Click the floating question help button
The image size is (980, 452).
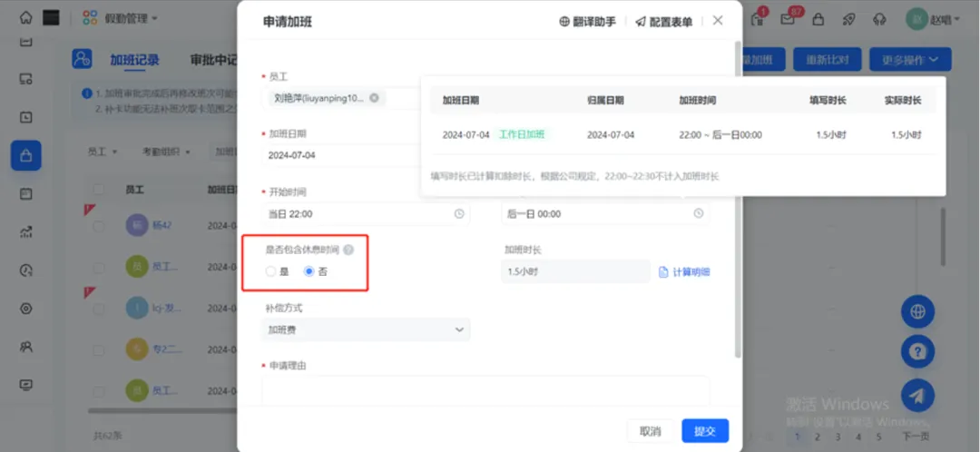click(917, 352)
